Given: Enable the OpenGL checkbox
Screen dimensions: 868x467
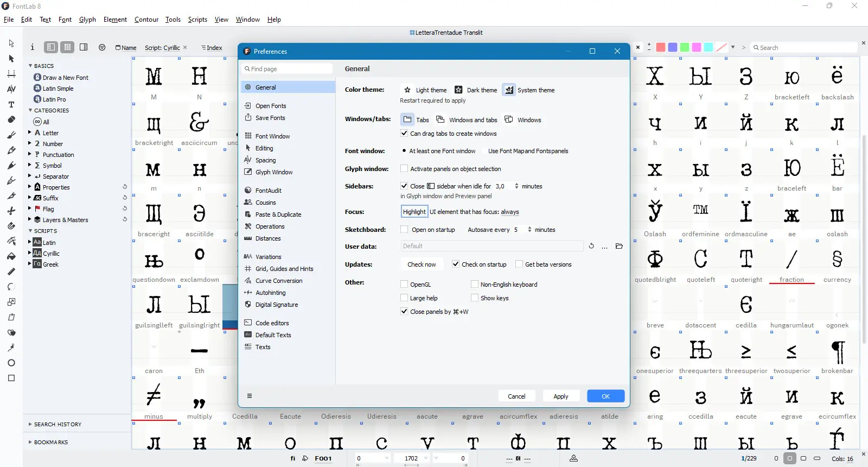Looking at the screenshot, I should click(x=404, y=284).
